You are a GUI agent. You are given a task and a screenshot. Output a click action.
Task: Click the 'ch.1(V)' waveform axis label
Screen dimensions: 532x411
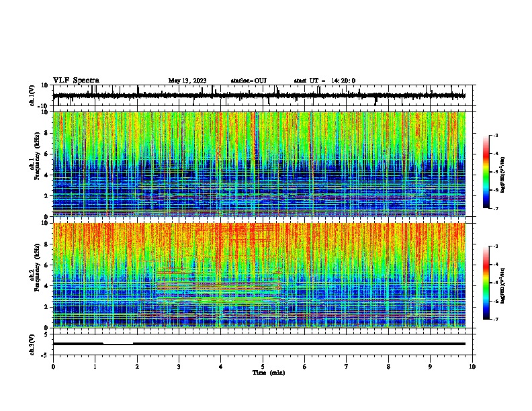tap(32, 95)
